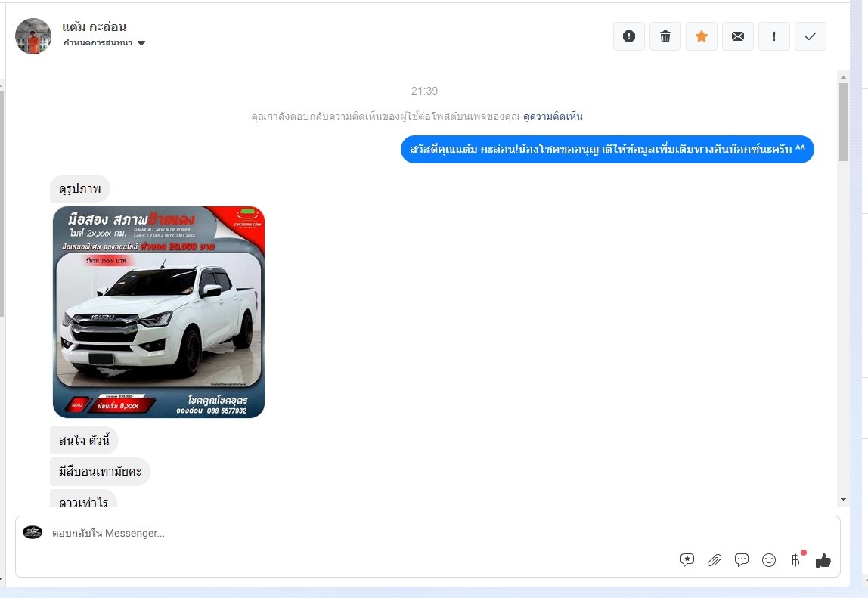Mark conversation unread via the envelope icon

(x=738, y=36)
